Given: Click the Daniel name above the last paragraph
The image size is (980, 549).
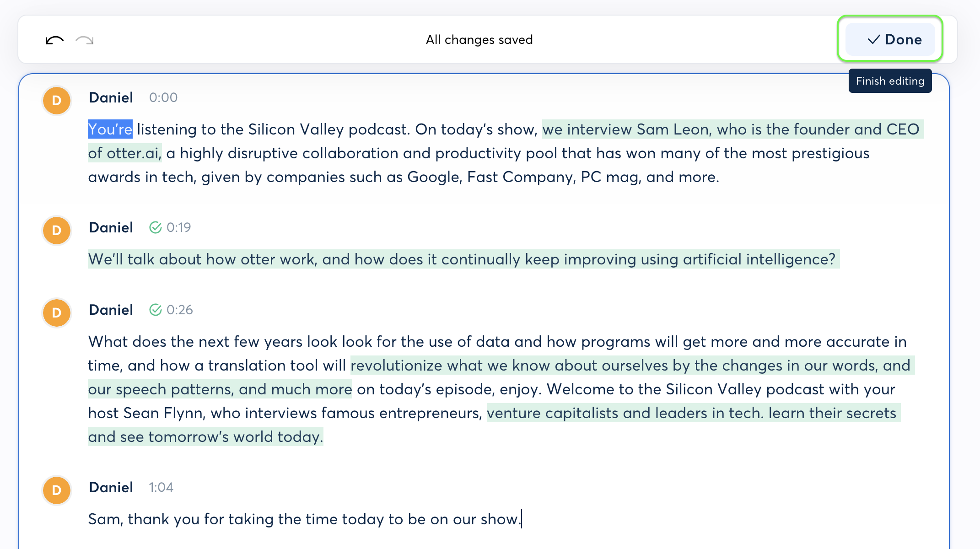Looking at the screenshot, I should pos(110,487).
